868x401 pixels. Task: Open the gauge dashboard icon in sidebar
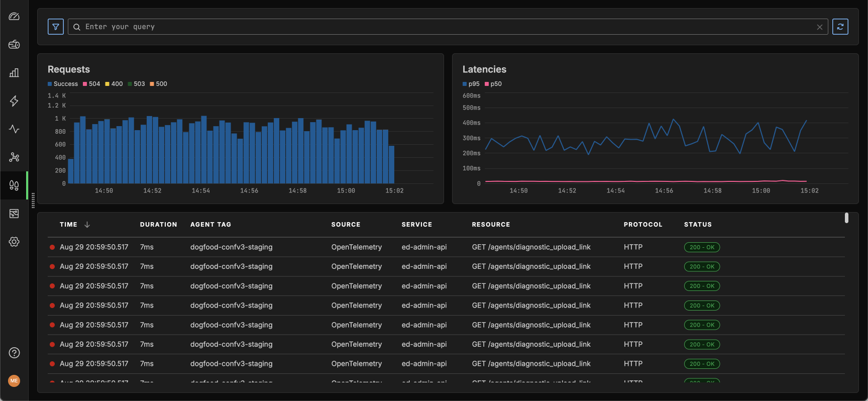tap(14, 17)
